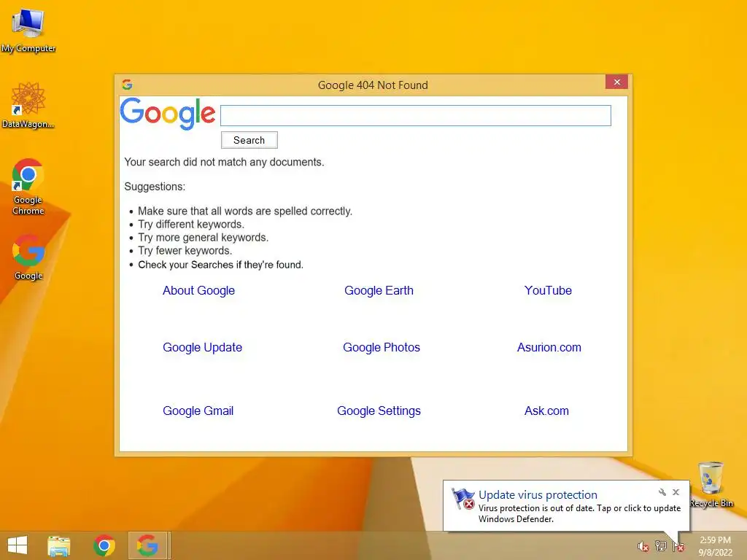The image size is (747, 560).
Task: Open the YouTube link
Action: pos(548,290)
